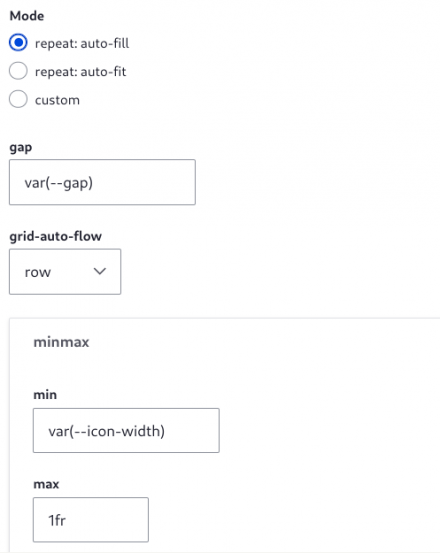This screenshot has width=440, height=553.
Task: Select the custom mode radio button
Action: pos(18,99)
